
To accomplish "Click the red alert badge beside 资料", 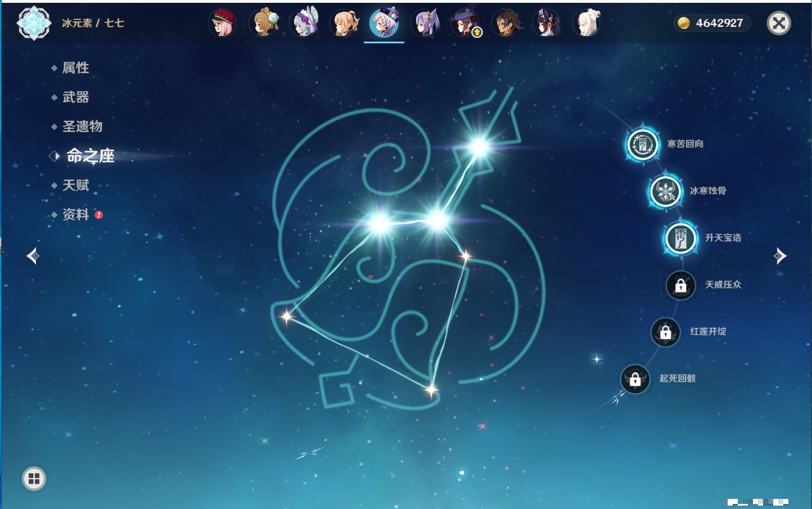I will [x=99, y=215].
